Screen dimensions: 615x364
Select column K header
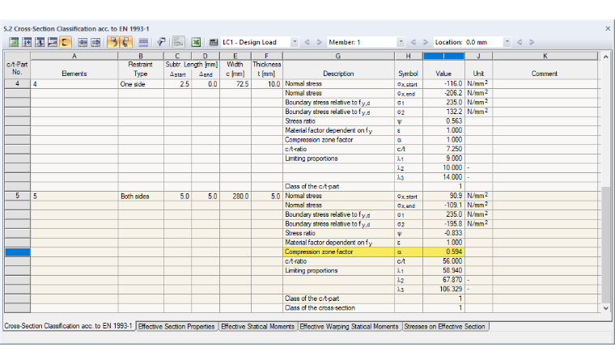(545, 56)
